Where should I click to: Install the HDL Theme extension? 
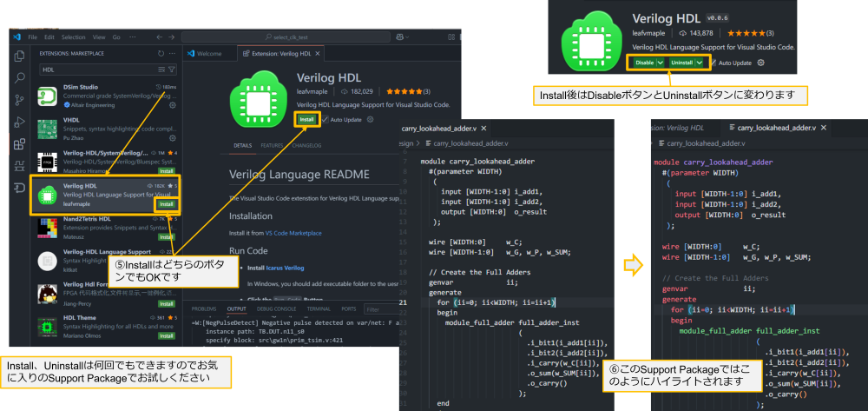(x=167, y=335)
